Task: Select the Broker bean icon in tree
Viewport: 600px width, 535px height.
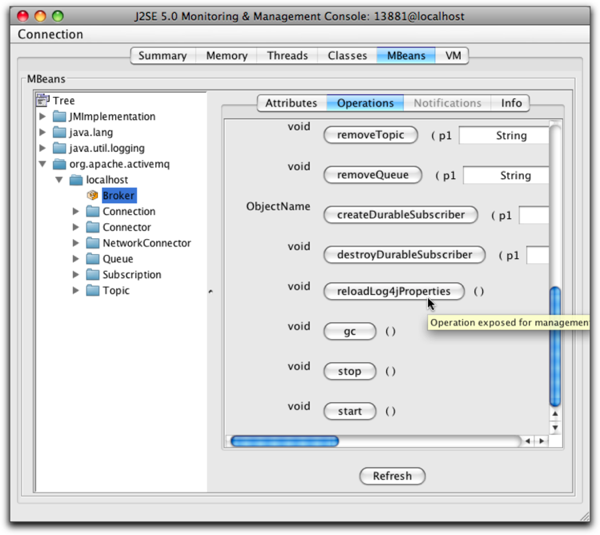Action: click(92, 196)
